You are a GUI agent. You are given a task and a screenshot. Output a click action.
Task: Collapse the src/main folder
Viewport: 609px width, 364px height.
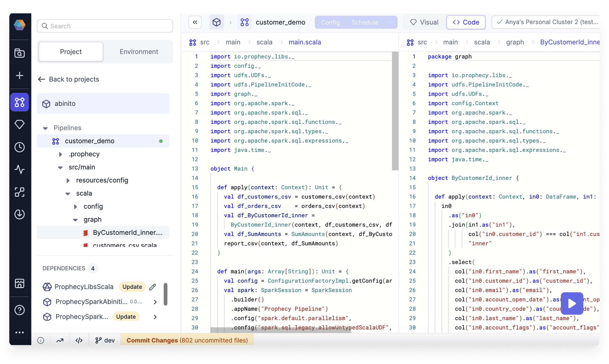tap(60, 168)
